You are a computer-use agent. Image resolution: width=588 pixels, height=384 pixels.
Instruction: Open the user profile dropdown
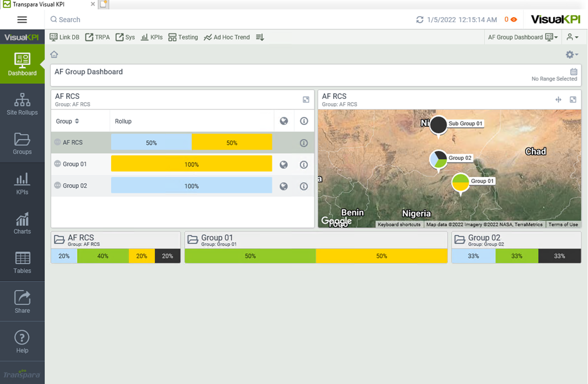572,37
